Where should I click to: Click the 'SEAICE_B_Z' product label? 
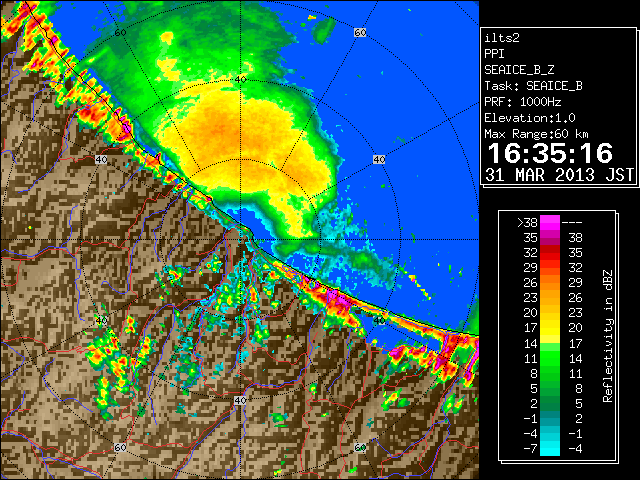[x=519, y=70]
